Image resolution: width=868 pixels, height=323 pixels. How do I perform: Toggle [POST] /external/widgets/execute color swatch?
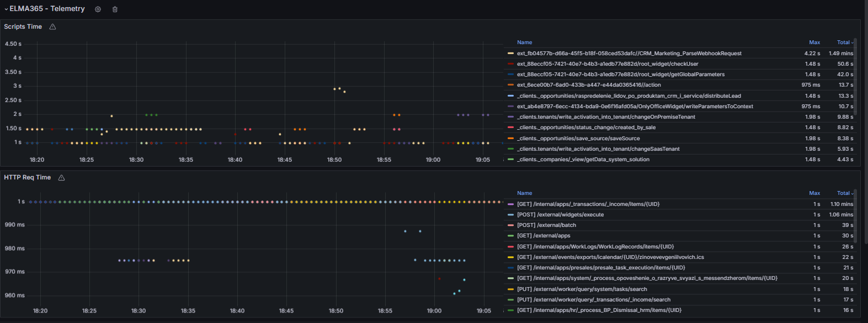tap(510, 215)
